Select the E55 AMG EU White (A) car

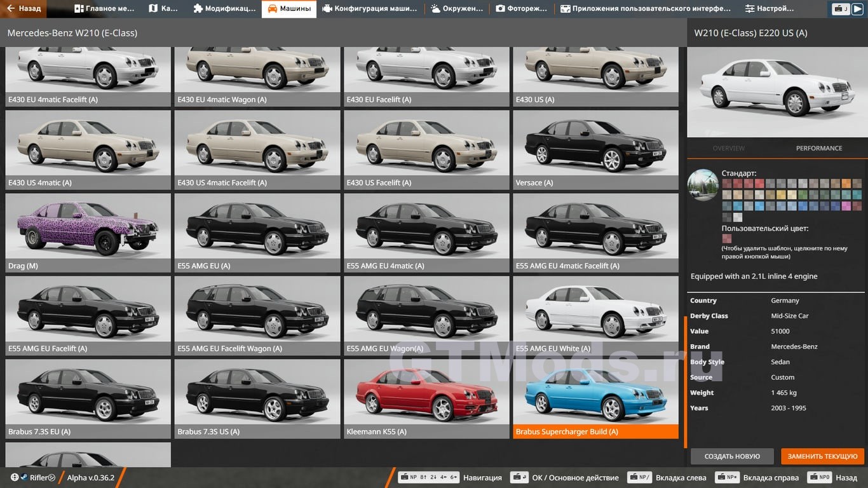tap(596, 316)
